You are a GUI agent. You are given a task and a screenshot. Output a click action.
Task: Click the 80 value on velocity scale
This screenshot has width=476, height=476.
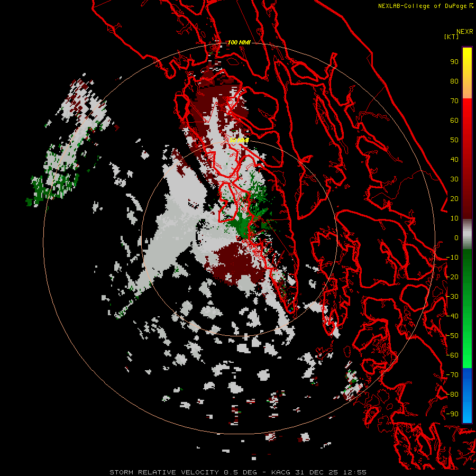(x=454, y=81)
